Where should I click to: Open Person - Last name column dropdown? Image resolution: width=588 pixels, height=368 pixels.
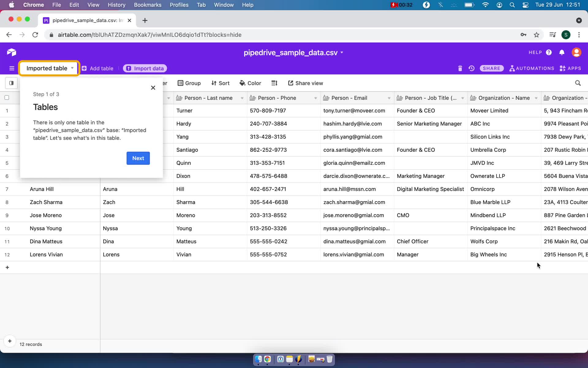tap(242, 98)
